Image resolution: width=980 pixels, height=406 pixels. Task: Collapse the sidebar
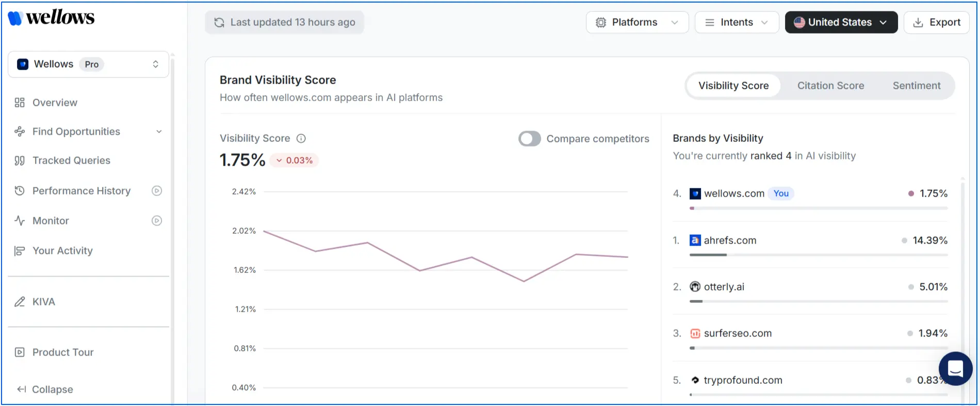[x=45, y=389]
